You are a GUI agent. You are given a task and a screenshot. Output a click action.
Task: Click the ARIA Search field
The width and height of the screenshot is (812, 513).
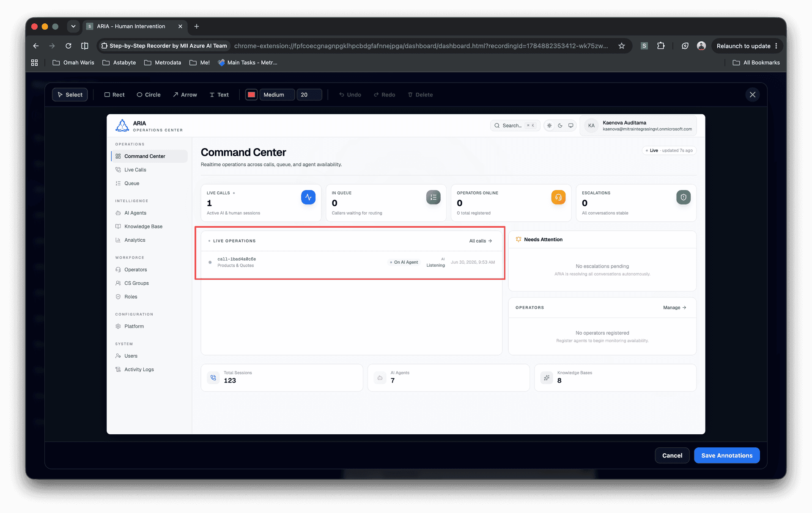click(515, 125)
